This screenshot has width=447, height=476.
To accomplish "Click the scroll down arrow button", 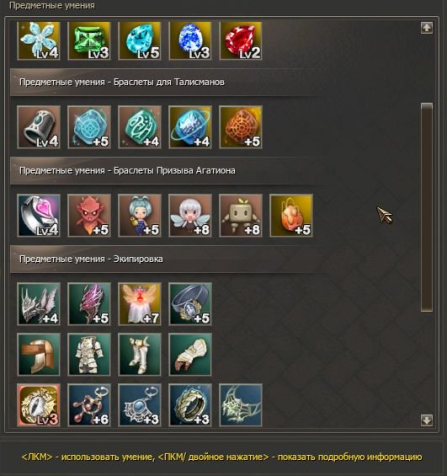I will point(427,420).
